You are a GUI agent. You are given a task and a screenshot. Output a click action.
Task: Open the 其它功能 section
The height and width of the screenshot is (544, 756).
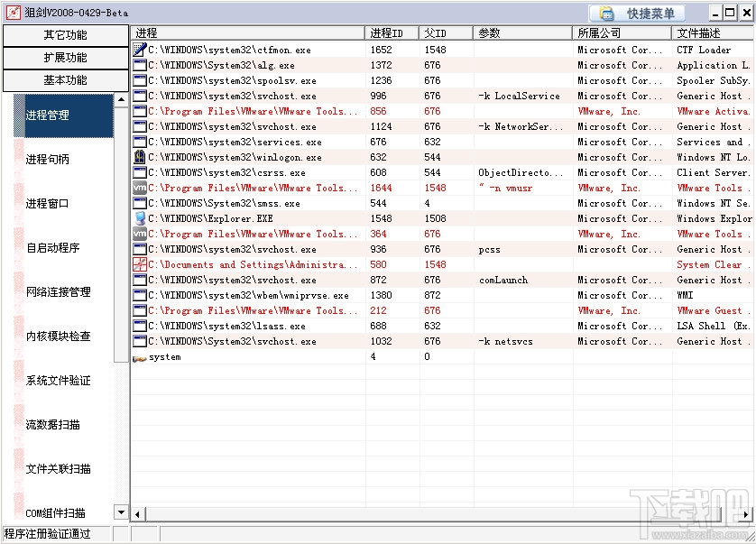tap(66, 35)
